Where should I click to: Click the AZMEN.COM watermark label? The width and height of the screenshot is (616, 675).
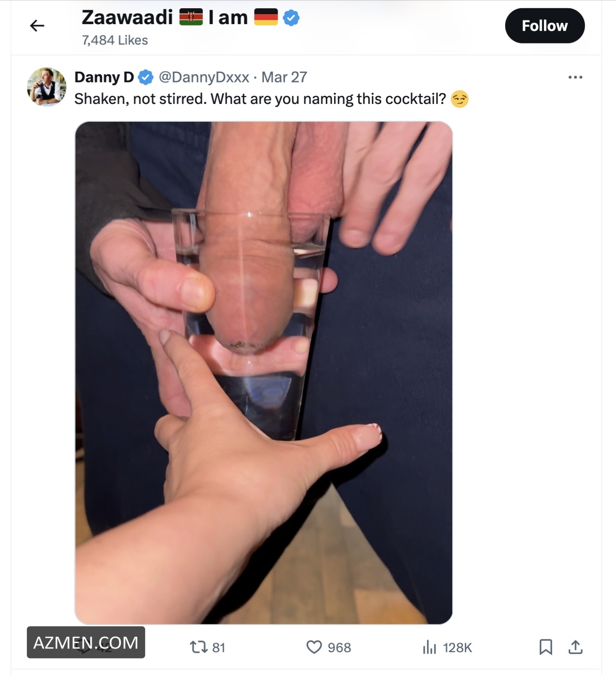(x=86, y=642)
